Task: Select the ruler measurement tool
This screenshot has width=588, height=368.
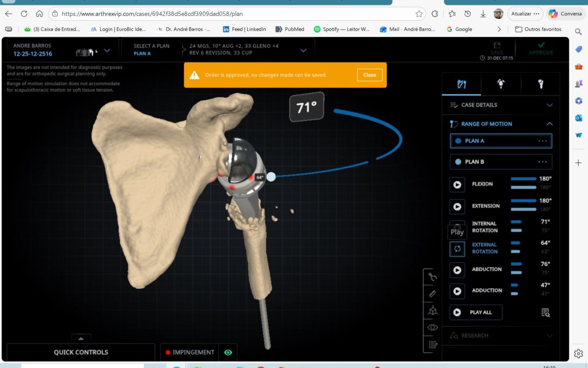Action: click(x=432, y=293)
